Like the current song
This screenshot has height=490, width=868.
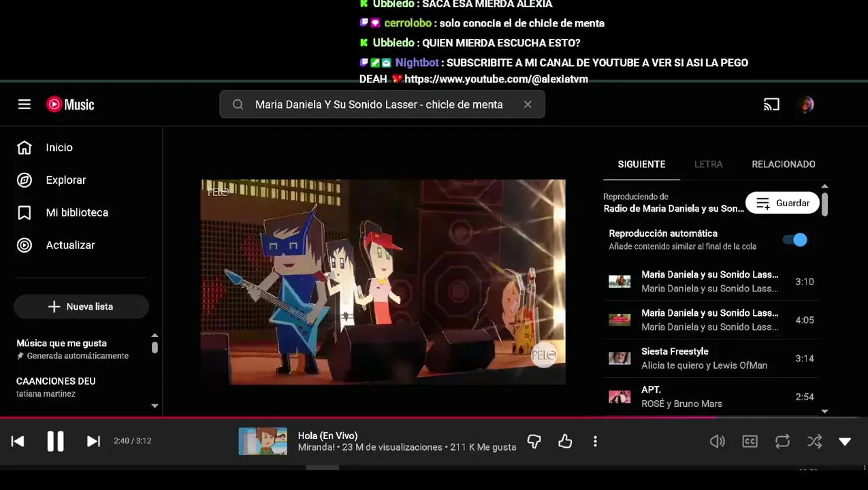(x=565, y=442)
